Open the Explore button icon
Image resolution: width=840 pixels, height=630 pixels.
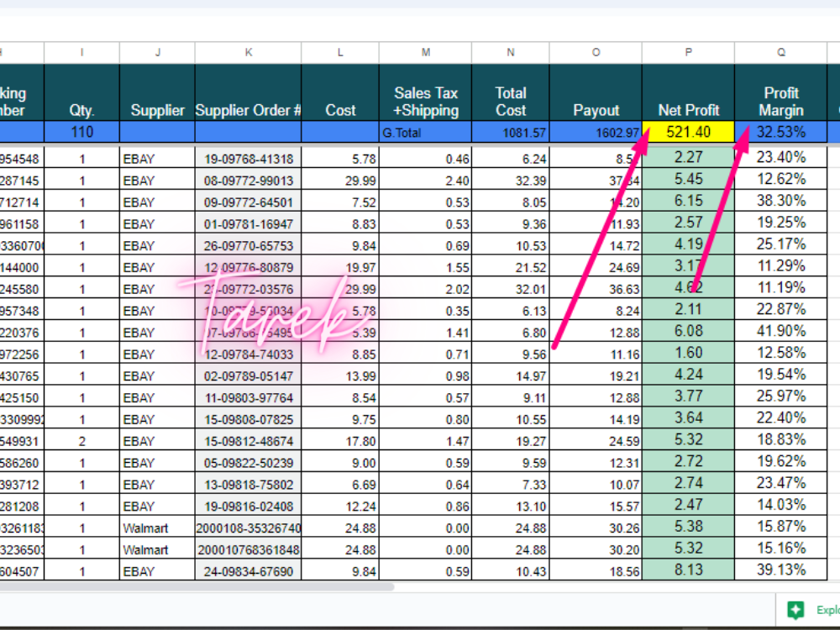[x=796, y=610]
